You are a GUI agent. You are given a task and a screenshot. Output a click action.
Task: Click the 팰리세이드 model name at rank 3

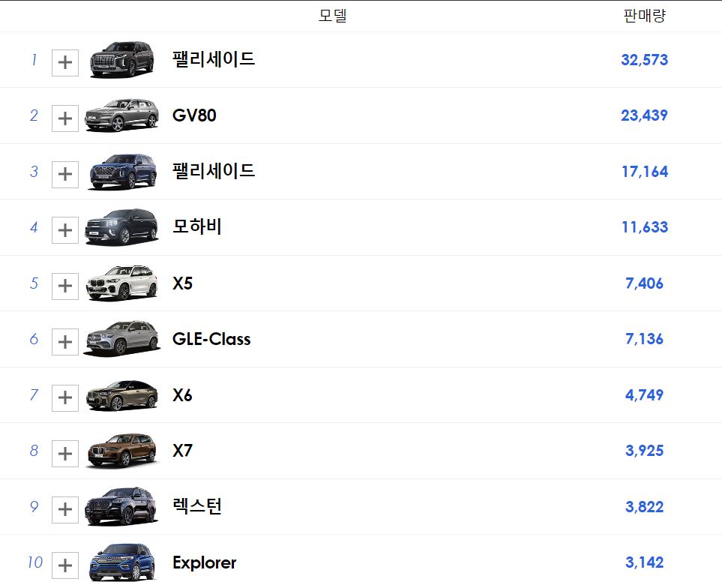click(x=214, y=171)
